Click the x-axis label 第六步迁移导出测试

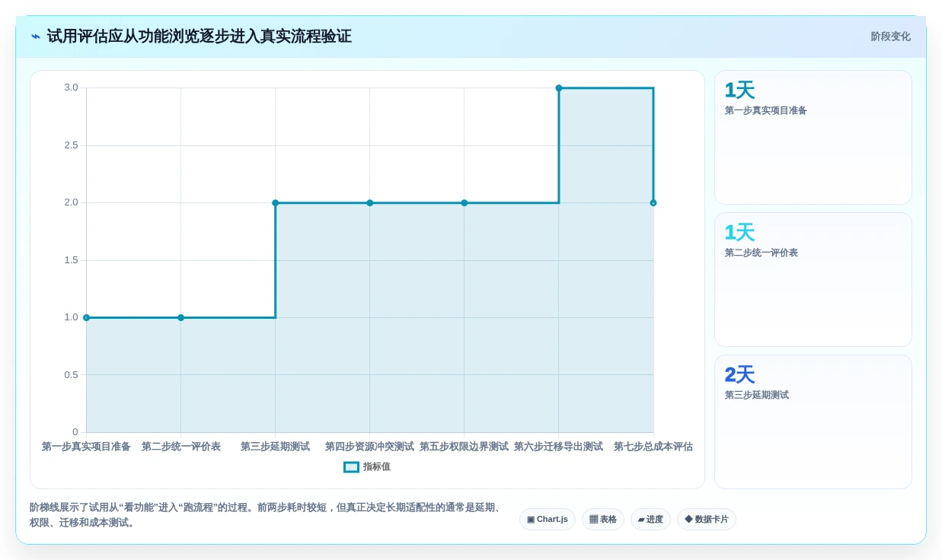coord(558,447)
